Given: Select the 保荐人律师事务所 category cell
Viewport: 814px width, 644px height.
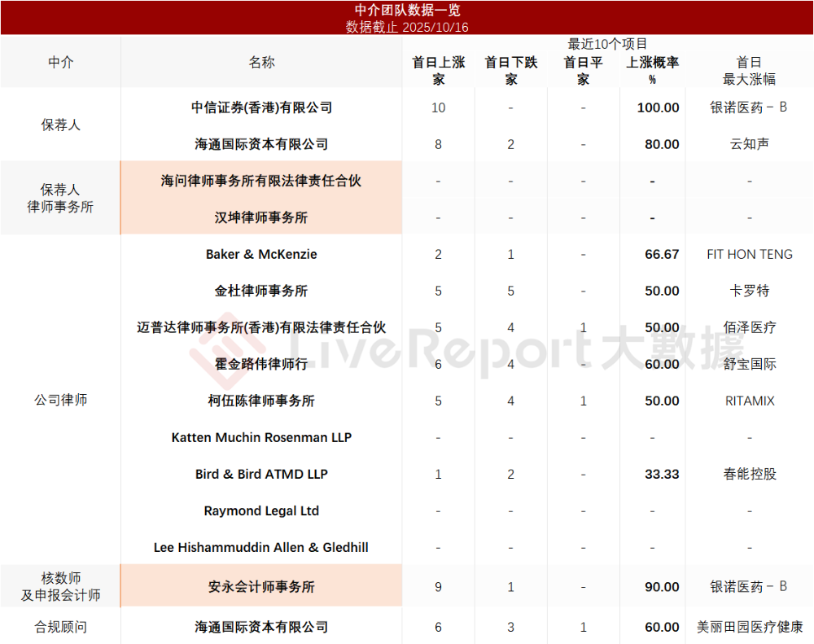Looking at the screenshot, I should 61,198.
